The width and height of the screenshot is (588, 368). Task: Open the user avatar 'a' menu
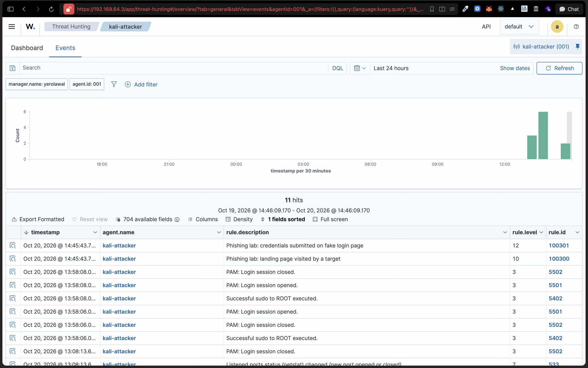pyautogui.click(x=557, y=26)
